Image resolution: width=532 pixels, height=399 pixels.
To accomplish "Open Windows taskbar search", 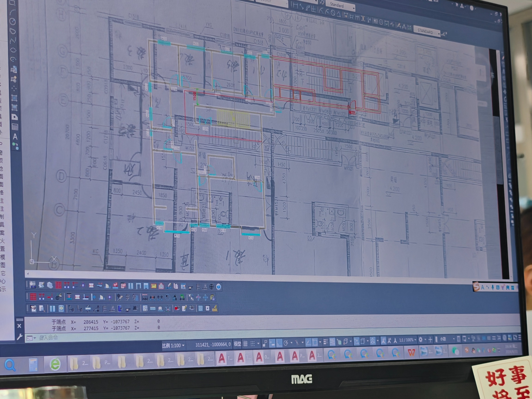I will point(10,365).
